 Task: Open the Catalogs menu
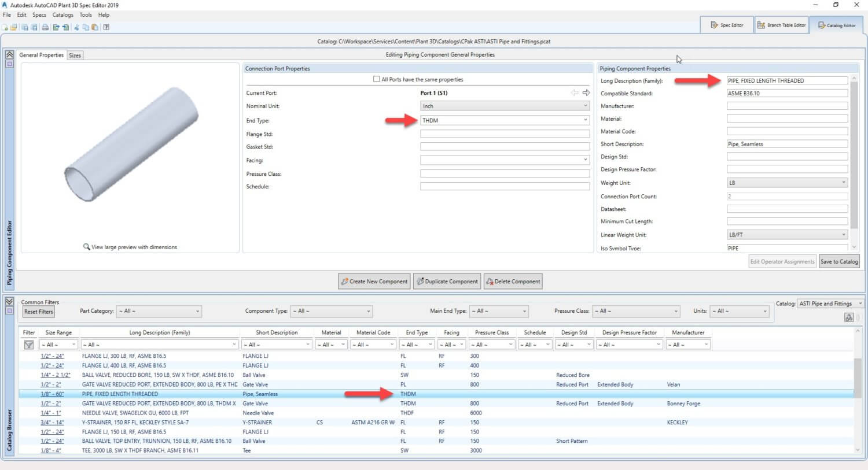[x=62, y=15]
